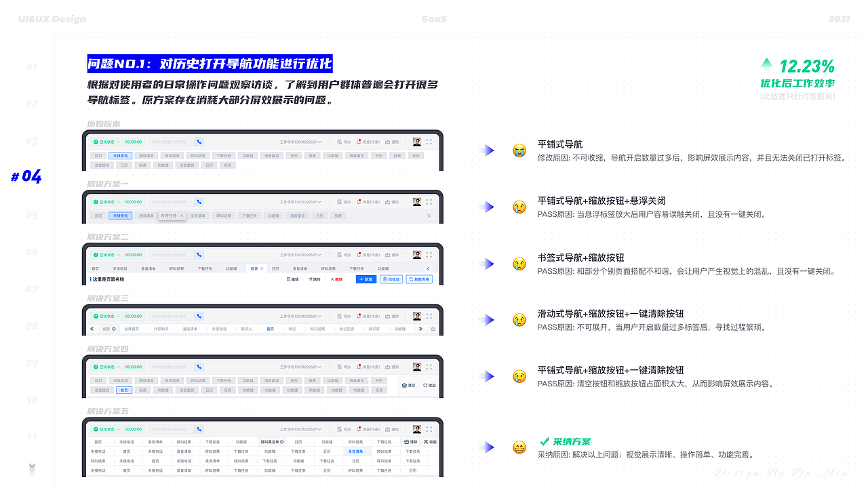Close the 呼叫黑名单 tab in solution five
The image size is (868, 488).
[x=282, y=441]
